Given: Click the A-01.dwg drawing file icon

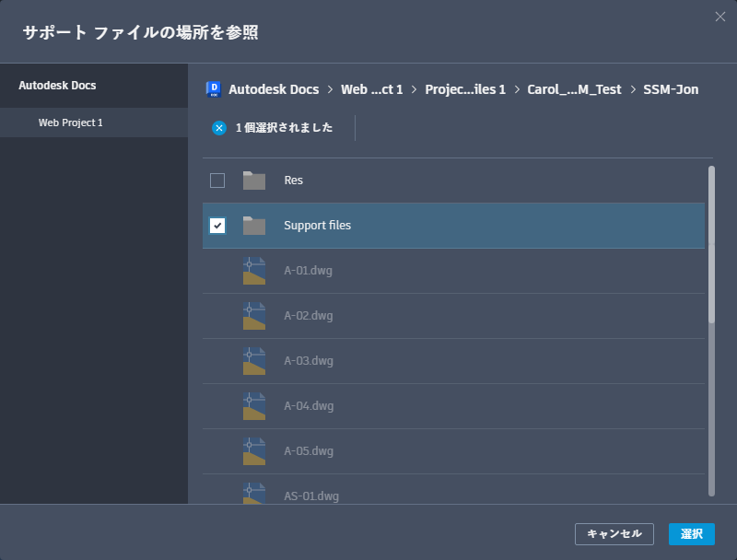Looking at the screenshot, I should [x=254, y=271].
